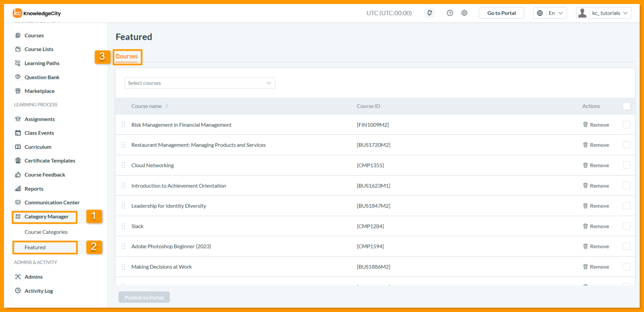Click the KnowledgeCity logo icon

click(x=17, y=13)
